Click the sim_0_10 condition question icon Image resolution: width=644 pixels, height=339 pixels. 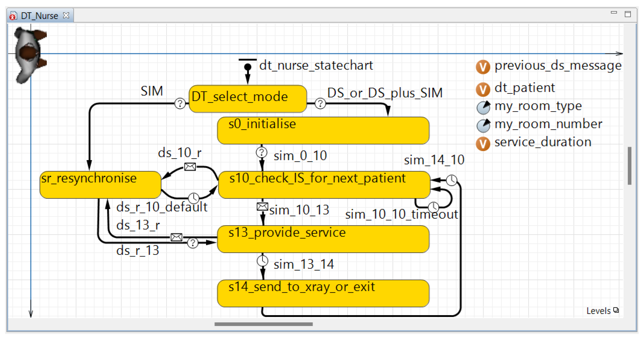click(x=261, y=152)
